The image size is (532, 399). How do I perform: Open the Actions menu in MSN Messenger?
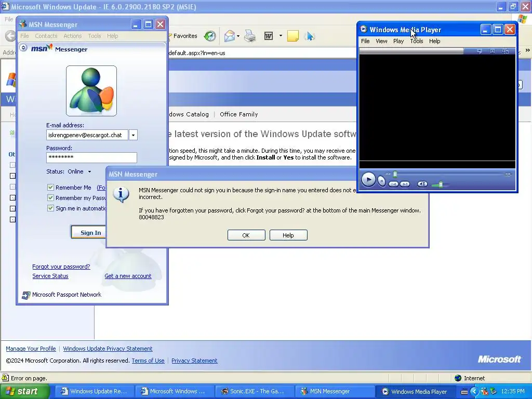coord(73,36)
